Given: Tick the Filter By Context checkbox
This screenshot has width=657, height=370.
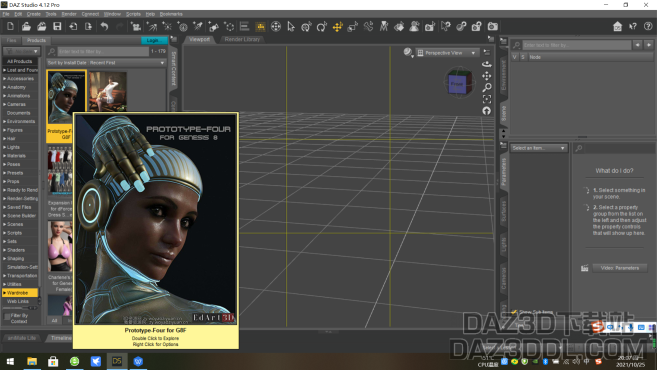Looking at the screenshot, I should coord(7,317).
